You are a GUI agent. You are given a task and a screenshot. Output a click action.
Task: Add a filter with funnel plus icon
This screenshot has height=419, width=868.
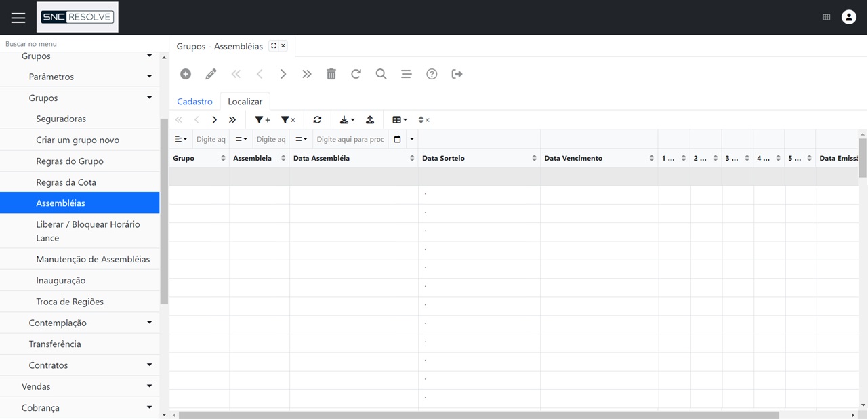click(262, 120)
